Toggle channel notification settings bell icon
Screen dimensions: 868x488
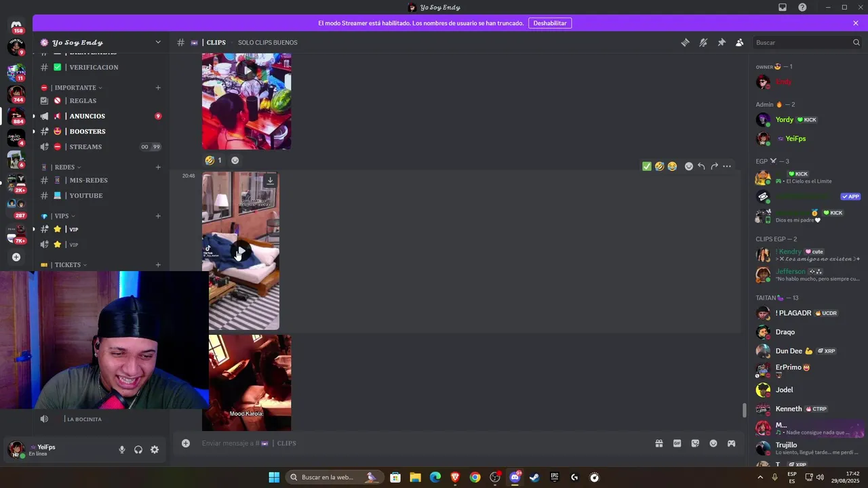[x=703, y=42]
